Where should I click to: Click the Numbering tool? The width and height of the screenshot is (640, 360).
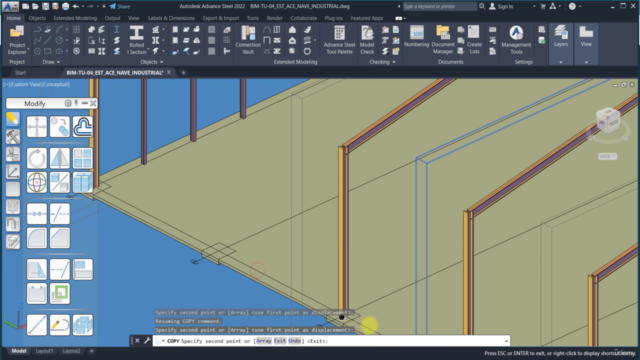[x=417, y=37]
